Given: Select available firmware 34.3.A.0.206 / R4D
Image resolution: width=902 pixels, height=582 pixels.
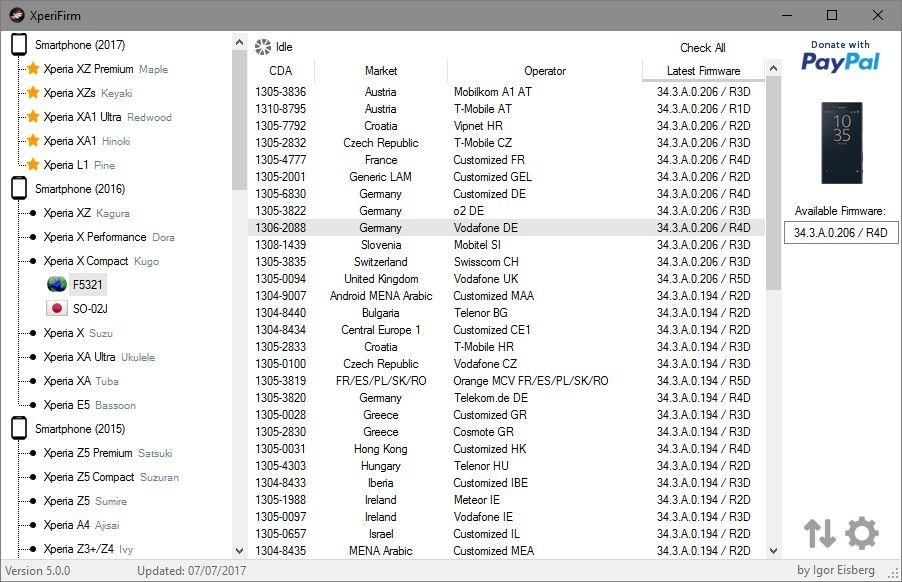Looking at the screenshot, I should pyautogui.click(x=840, y=233).
